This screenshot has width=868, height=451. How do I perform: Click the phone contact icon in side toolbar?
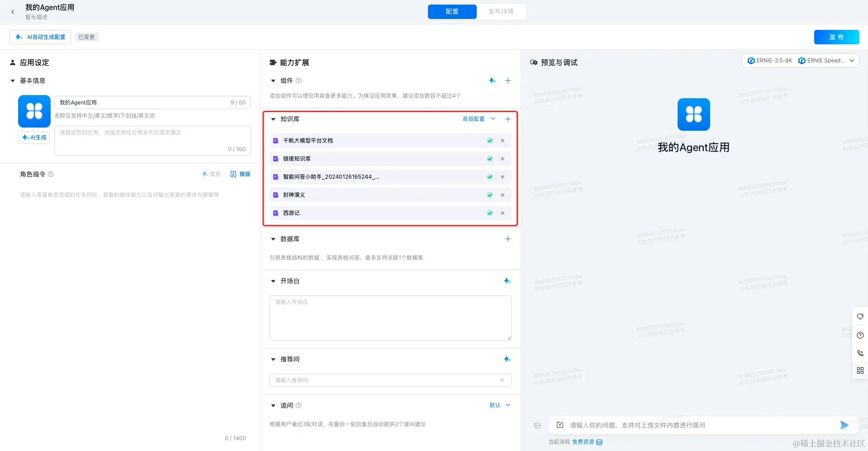point(860,353)
